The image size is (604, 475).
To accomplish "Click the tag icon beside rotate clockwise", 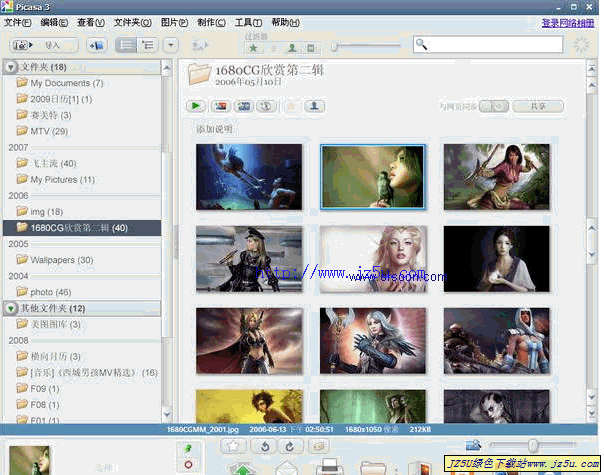I will (x=318, y=446).
